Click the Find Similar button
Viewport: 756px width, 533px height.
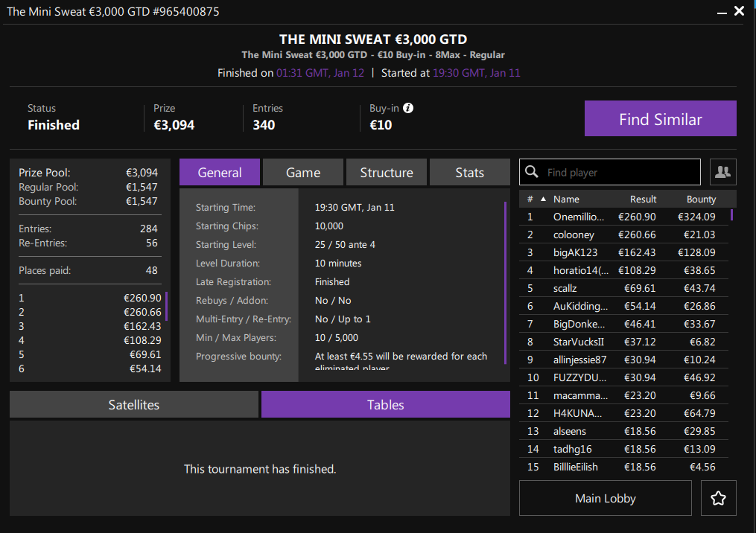point(661,118)
